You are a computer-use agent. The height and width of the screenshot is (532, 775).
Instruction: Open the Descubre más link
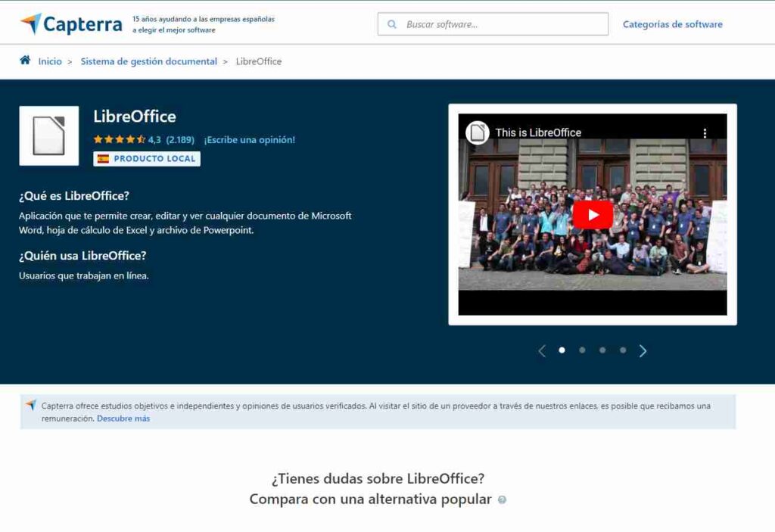coord(123,418)
